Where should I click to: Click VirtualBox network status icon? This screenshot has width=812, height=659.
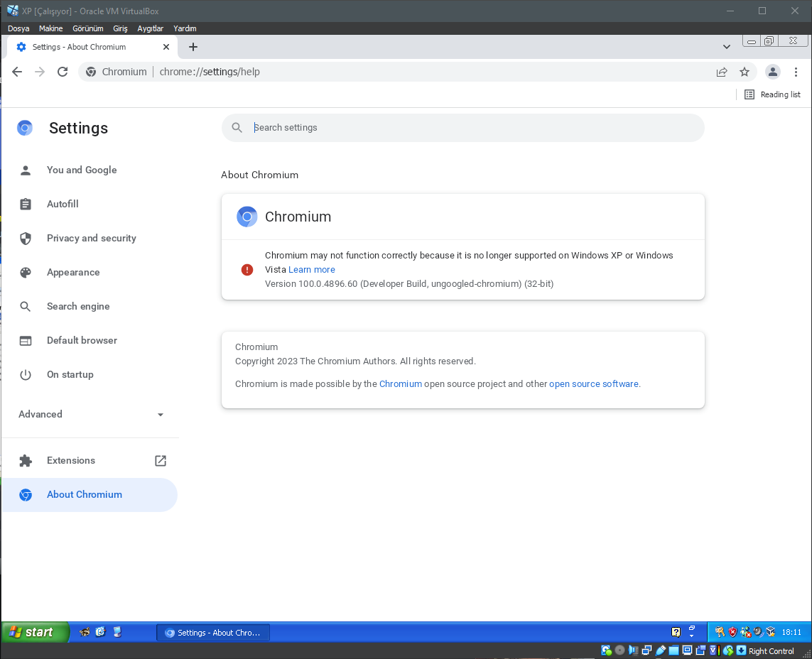[646, 650]
